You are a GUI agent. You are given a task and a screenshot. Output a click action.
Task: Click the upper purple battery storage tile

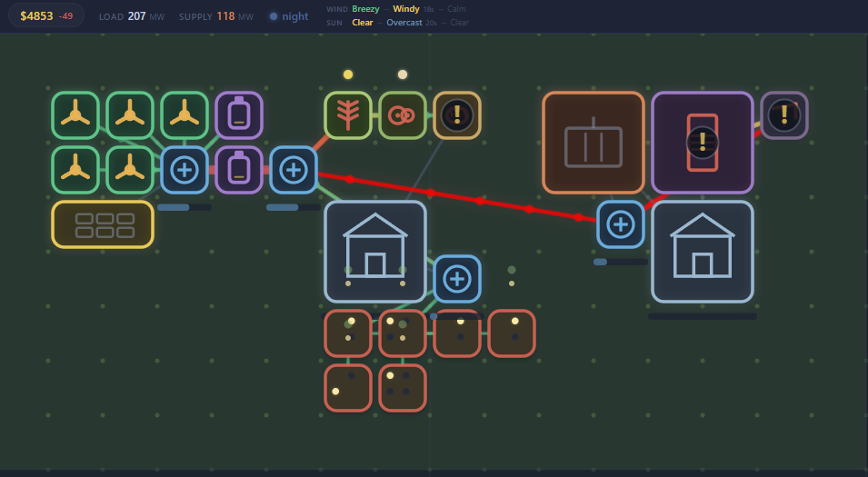pos(239,115)
